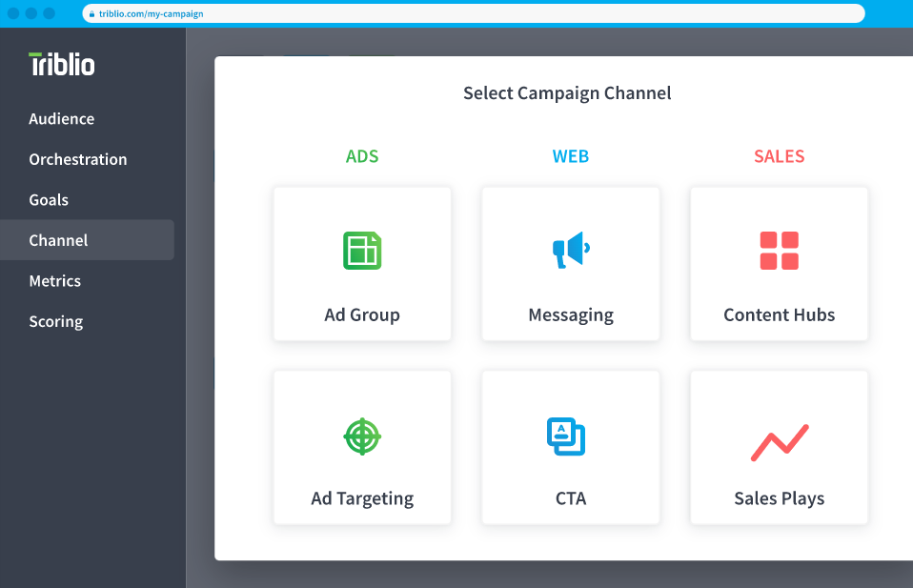Screen dimensions: 913x588
Task: Click the SALES column heading
Action: pos(779,156)
